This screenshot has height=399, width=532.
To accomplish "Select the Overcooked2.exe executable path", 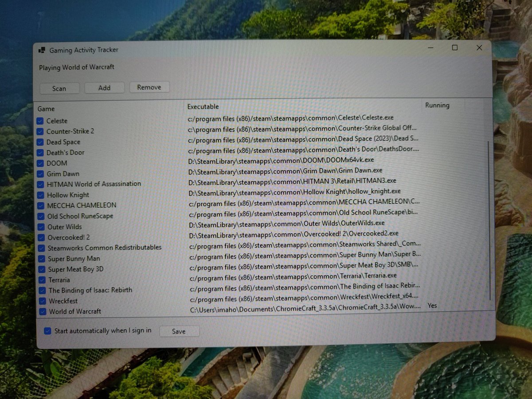I will pos(294,234).
